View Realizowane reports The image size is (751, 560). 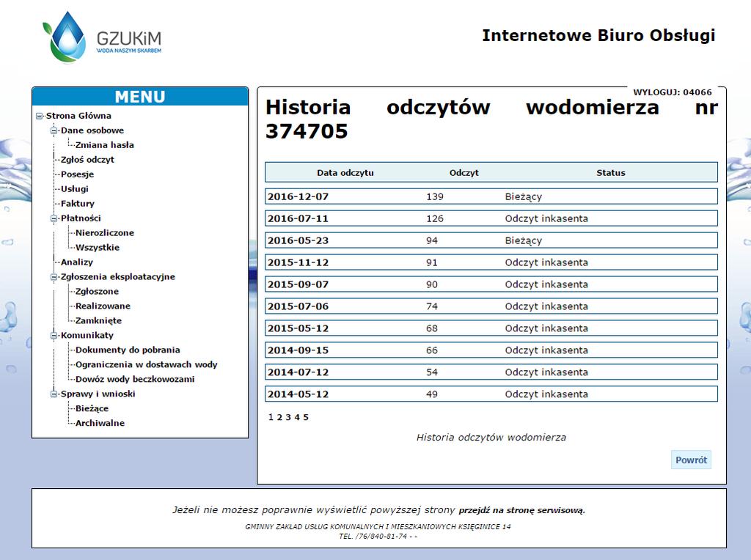pyautogui.click(x=103, y=306)
